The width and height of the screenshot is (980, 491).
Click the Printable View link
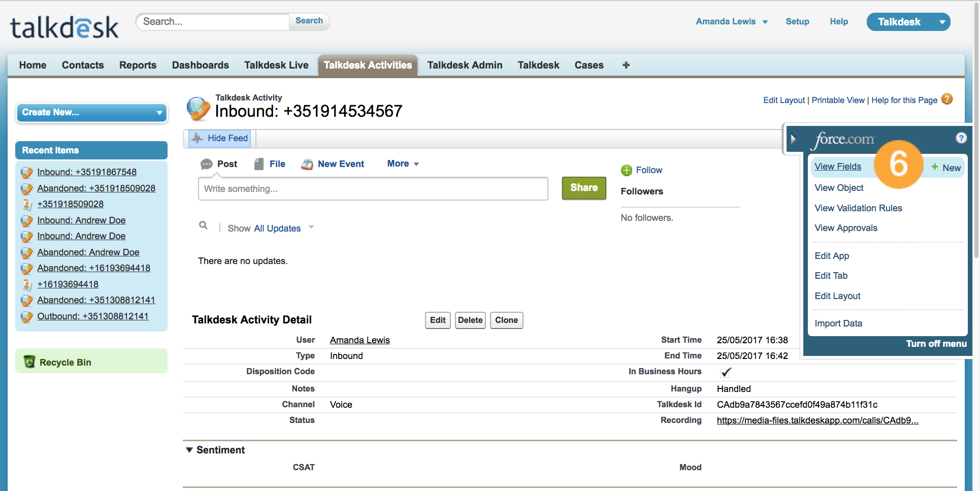point(838,100)
